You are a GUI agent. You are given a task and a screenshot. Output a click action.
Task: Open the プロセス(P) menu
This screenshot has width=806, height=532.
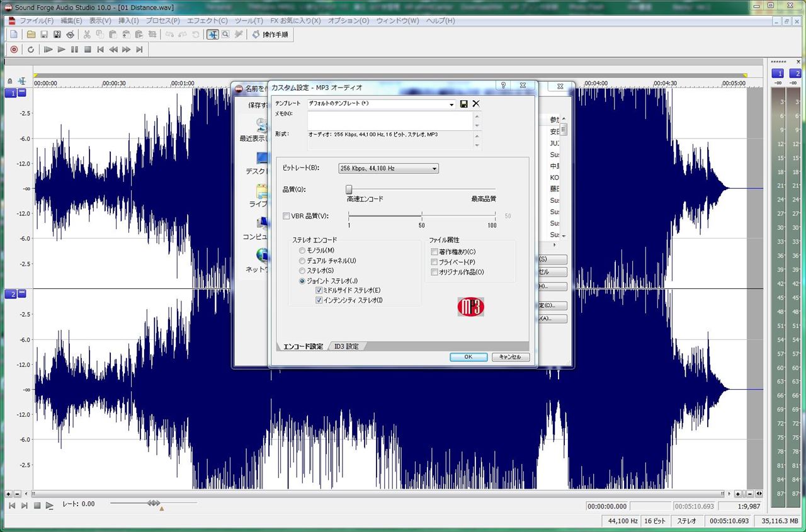pyautogui.click(x=163, y=21)
